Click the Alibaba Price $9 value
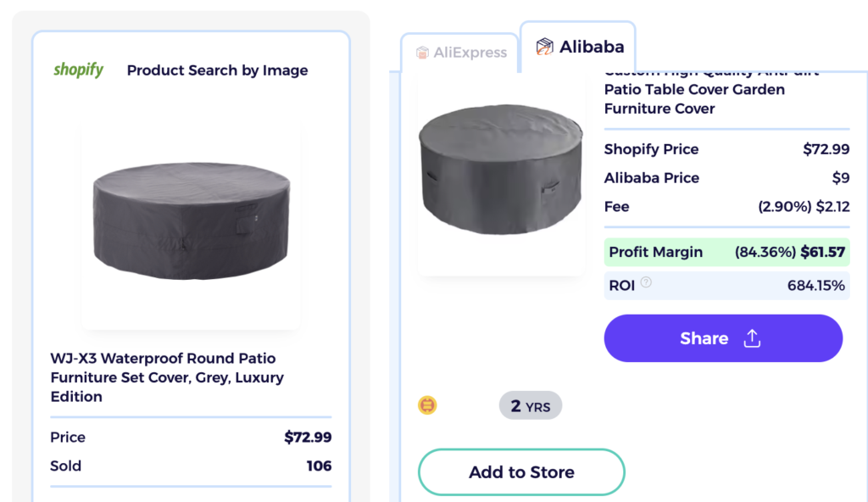This screenshot has width=868, height=502. 840,178
